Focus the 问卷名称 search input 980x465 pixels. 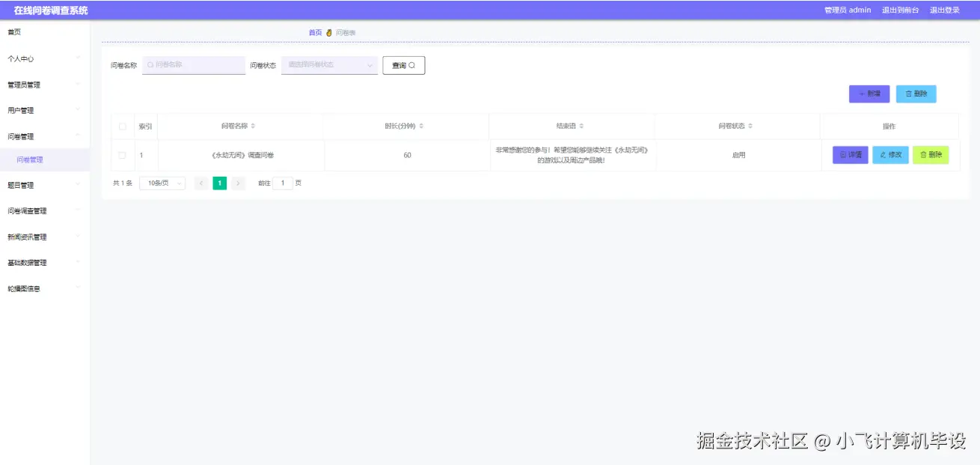tap(194, 65)
